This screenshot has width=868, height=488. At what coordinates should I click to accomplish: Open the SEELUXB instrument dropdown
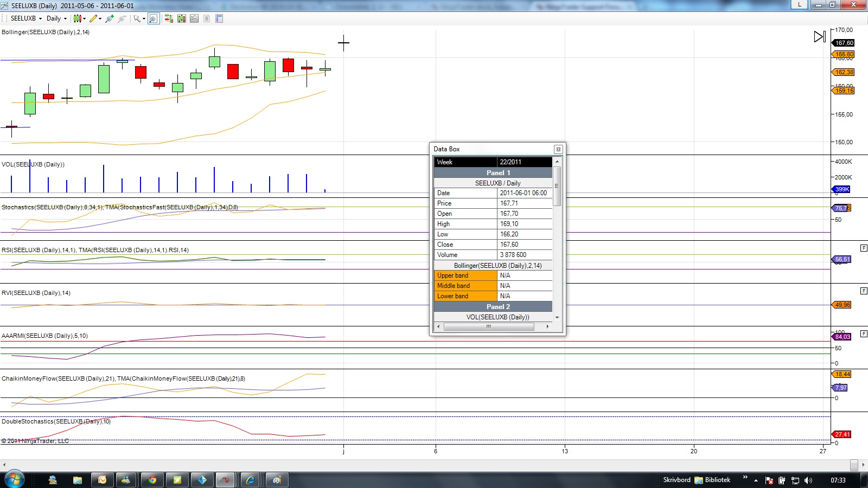point(26,18)
